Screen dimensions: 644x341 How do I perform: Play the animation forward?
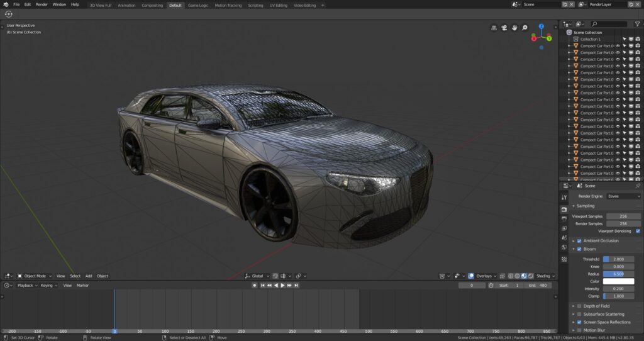point(282,285)
